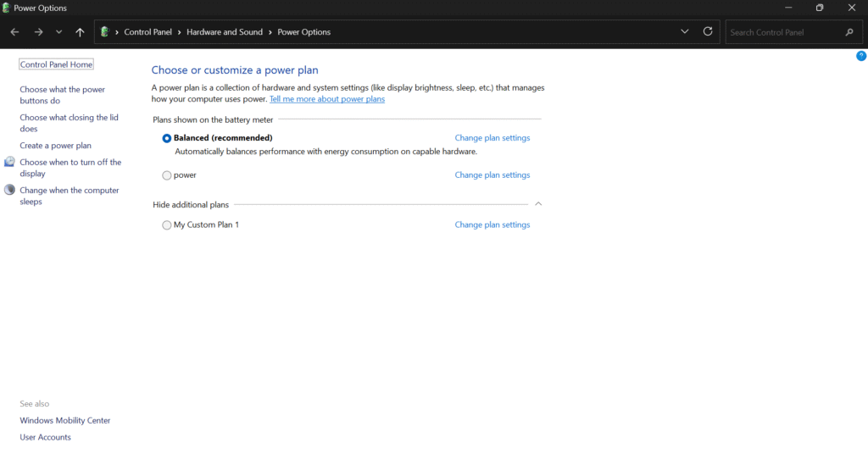868x454 pixels.
Task: Select My Custom Plan 1 radio button
Action: [167, 225]
